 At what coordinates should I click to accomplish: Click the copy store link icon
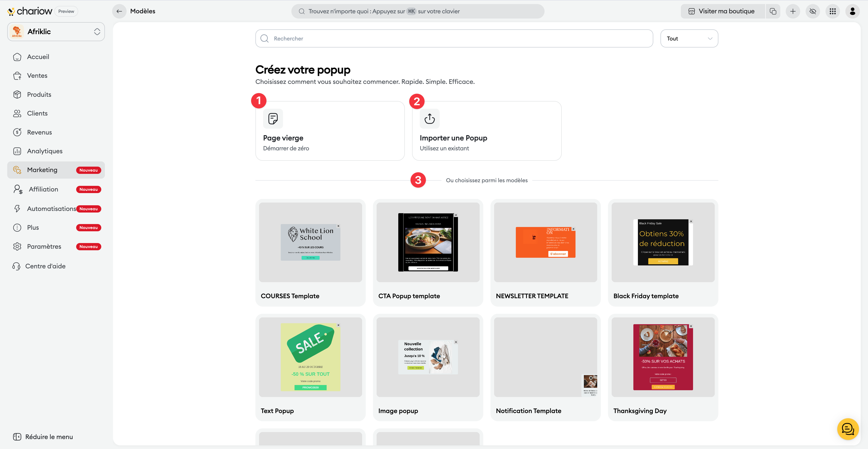(773, 11)
